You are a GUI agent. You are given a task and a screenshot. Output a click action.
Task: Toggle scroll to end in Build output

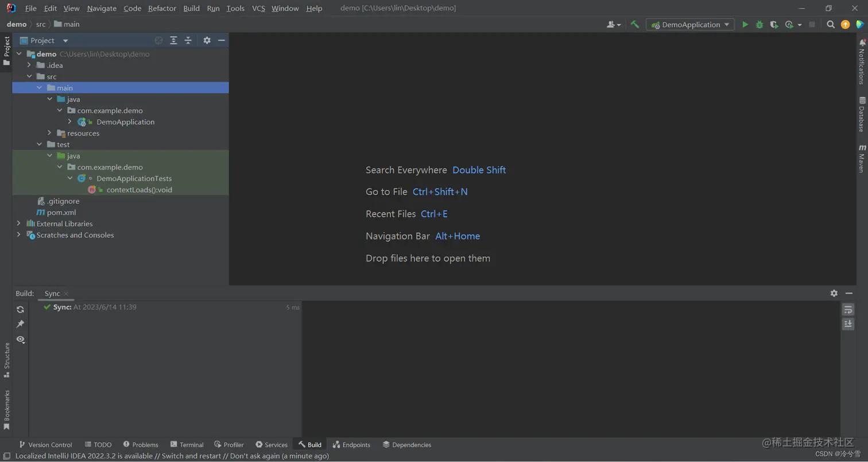pos(848,324)
